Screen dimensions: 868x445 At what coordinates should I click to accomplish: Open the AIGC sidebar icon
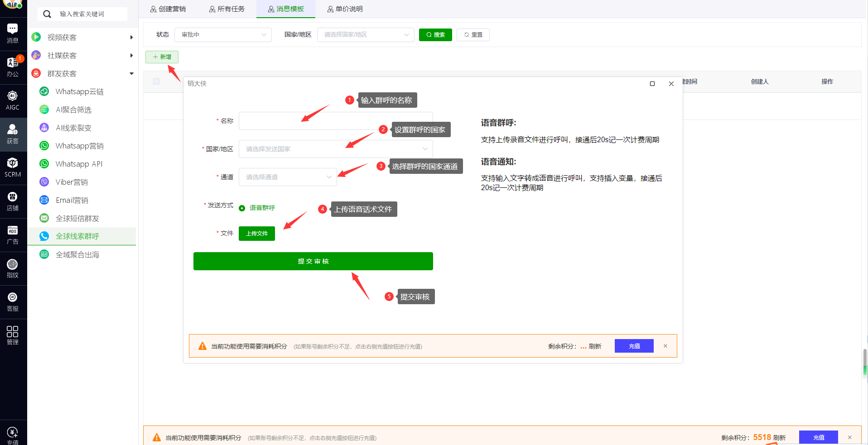[13, 100]
